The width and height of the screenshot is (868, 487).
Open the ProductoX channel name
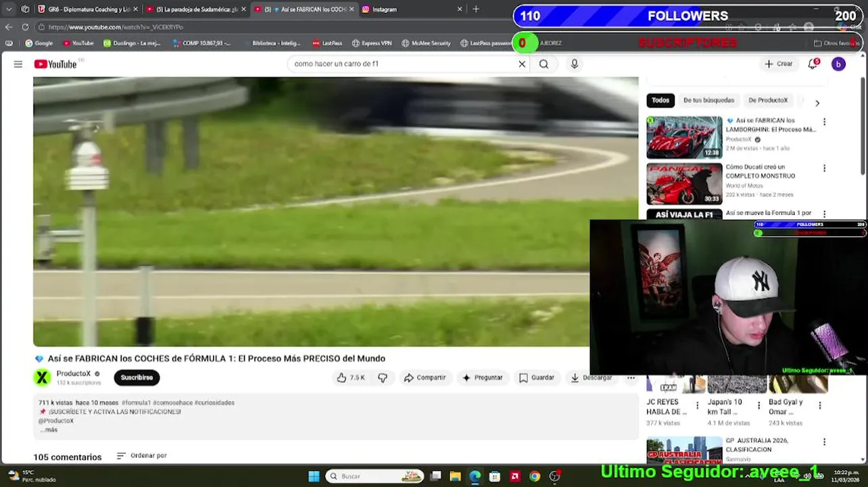click(x=73, y=373)
